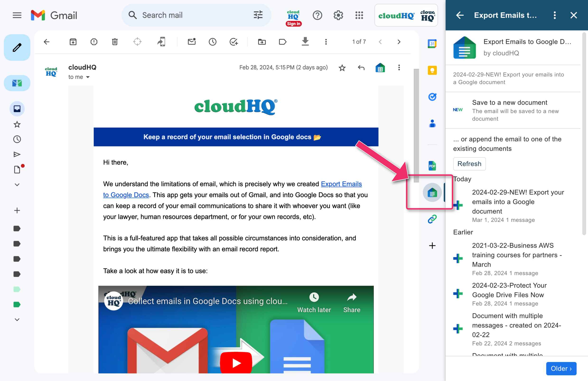Screen dimensions: 588x381
Task: Reply to cloudHQ message
Action: point(361,67)
